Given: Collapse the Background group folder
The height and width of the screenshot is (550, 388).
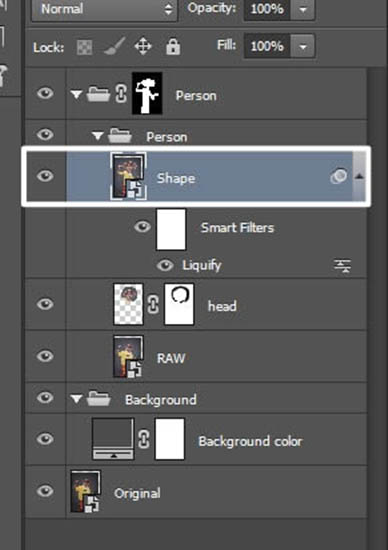Looking at the screenshot, I should point(76,399).
